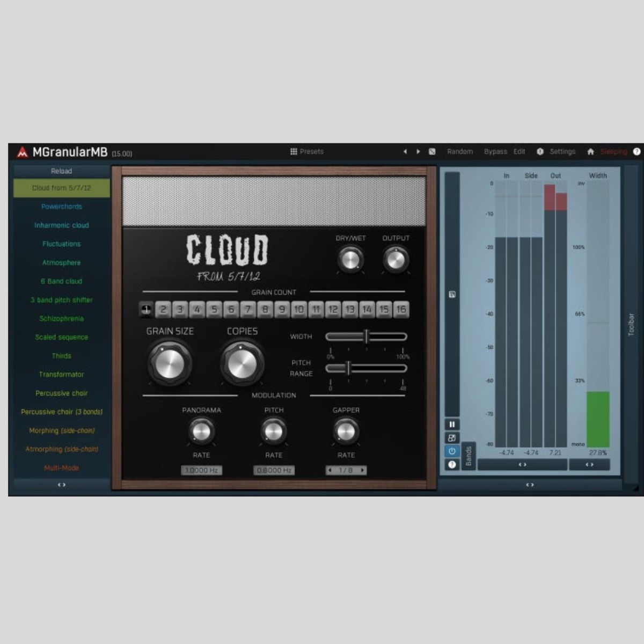The height and width of the screenshot is (644, 644).
Task: Select the Schizophrenia preset
Action: [x=62, y=318]
